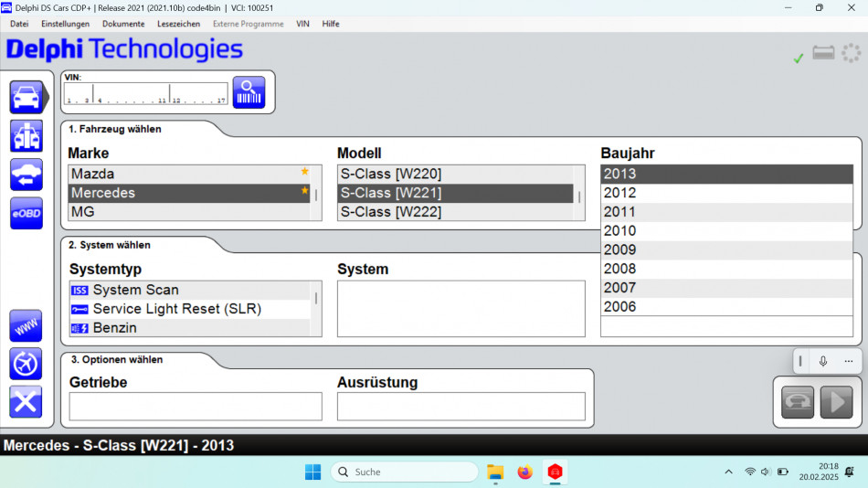Image resolution: width=868 pixels, height=488 pixels.
Task: Select Baujahr 2011
Action: [x=727, y=212]
